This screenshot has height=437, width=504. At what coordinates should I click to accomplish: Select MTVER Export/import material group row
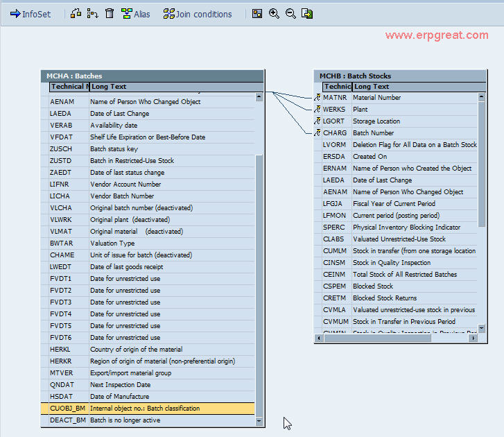[x=148, y=373]
